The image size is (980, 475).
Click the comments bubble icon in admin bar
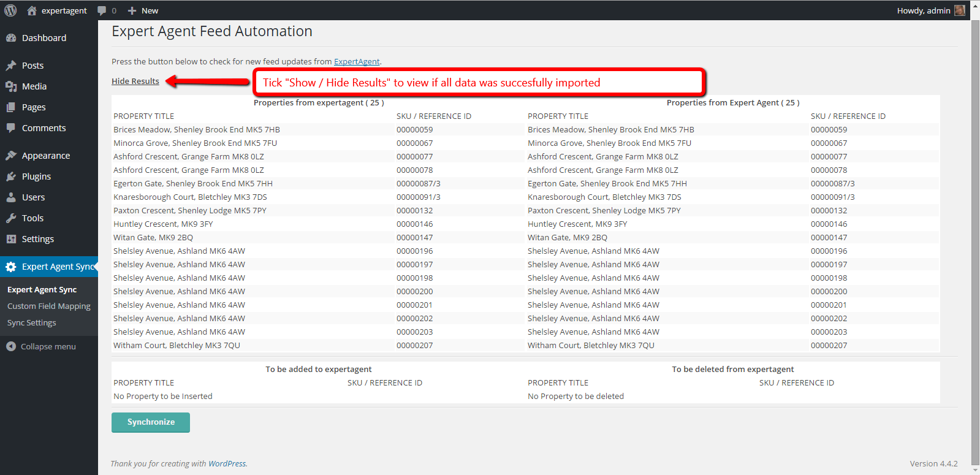click(102, 10)
